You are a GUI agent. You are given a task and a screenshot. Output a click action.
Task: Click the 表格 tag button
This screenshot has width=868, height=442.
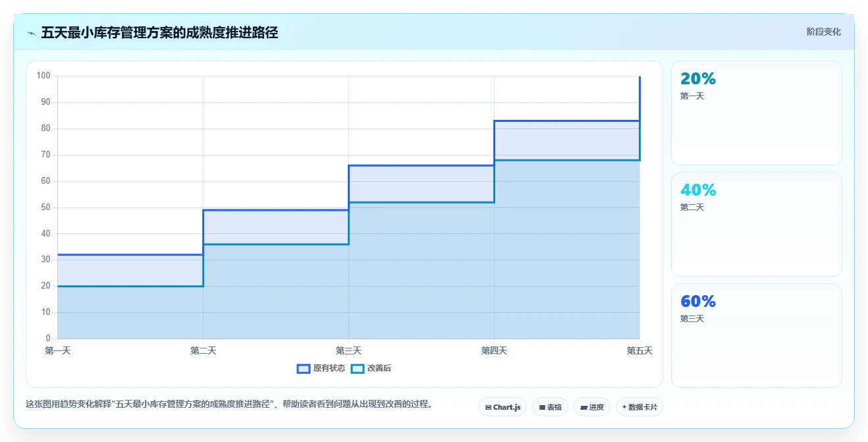click(550, 407)
